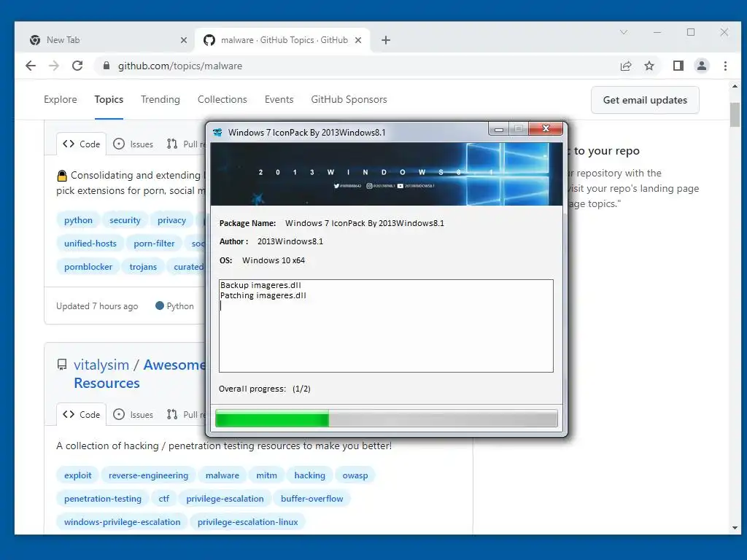Click the privacy topic tag
747x560 pixels.
171,220
